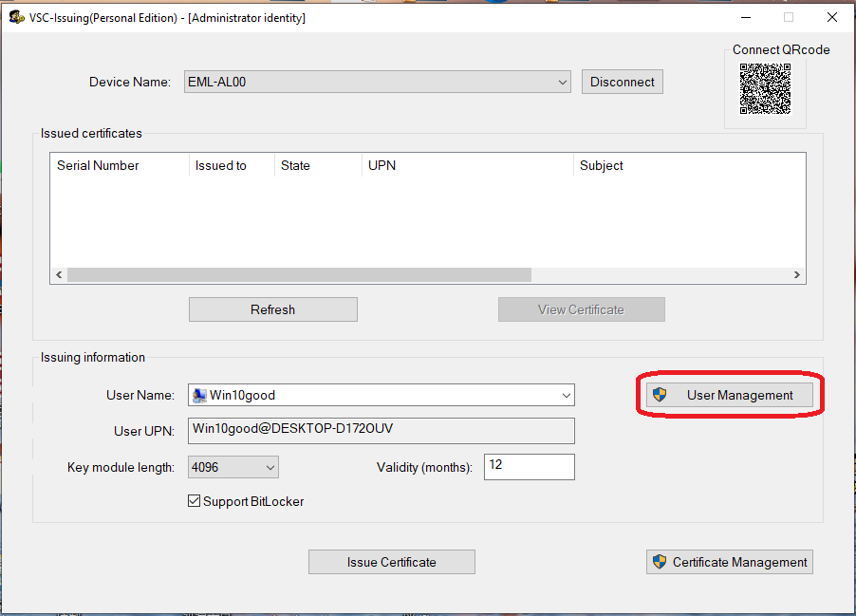Expand the Key module length dropdown
Image resolution: width=856 pixels, height=616 pixels.
click(270, 467)
